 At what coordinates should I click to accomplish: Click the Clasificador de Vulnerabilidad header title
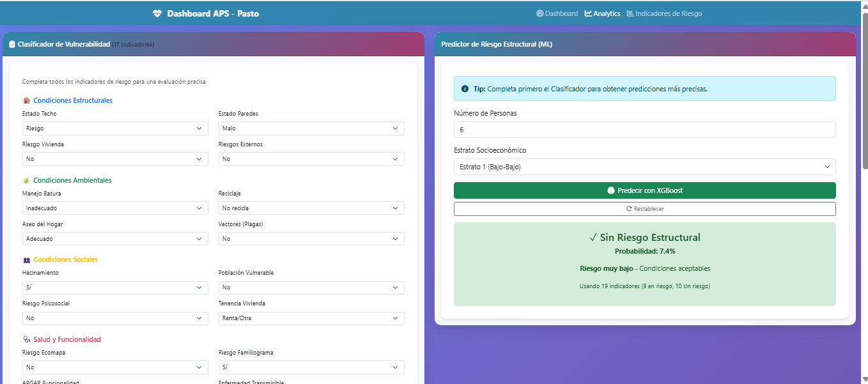coord(64,45)
